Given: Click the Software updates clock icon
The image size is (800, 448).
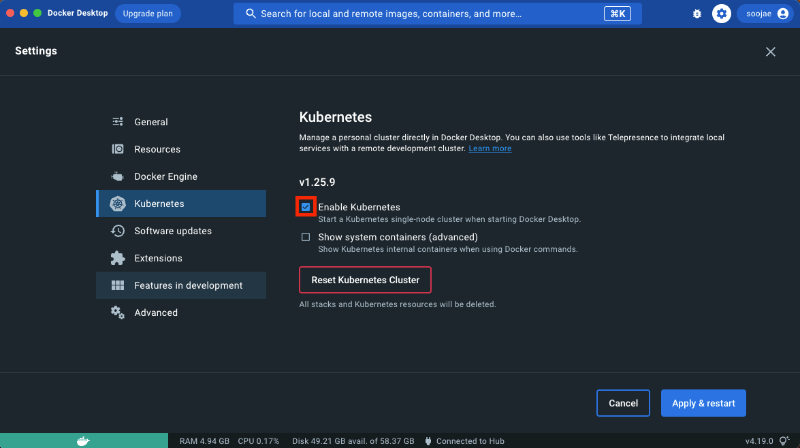Looking at the screenshot, I should click(118, 231).
